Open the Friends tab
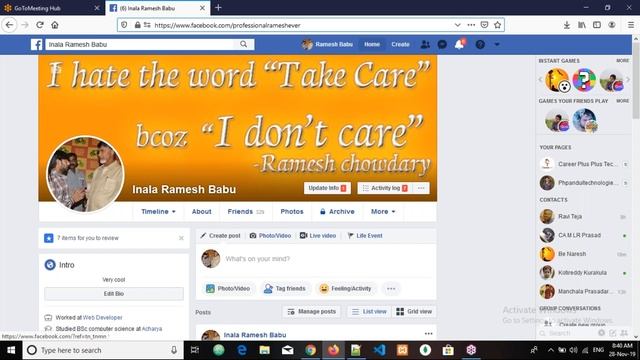640x360 pixels. click(x=246, y=211)
